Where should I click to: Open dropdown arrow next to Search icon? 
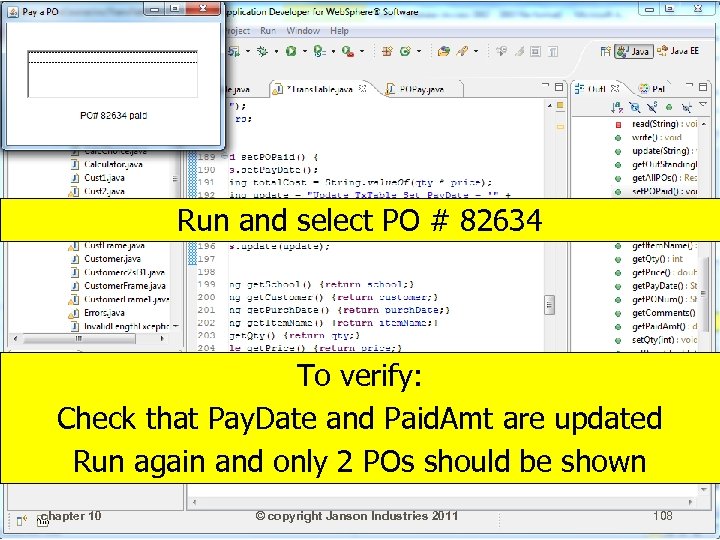pos(476,51)
